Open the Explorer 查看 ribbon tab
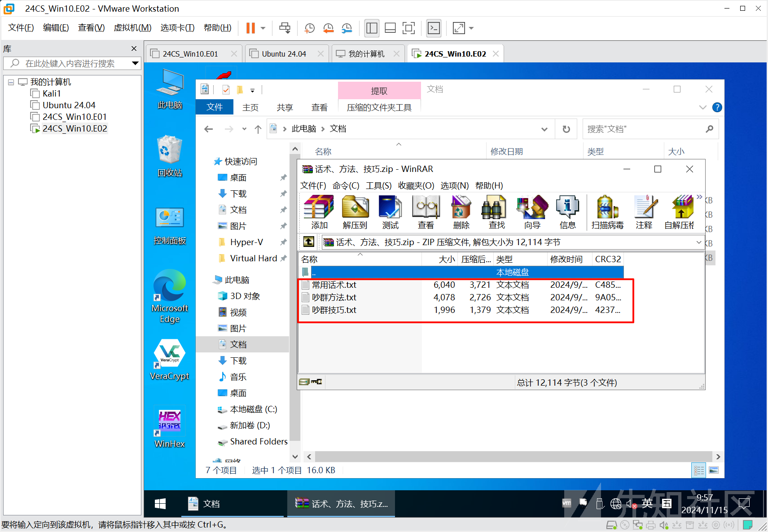The width and height of the screenshot is (768, 532). [319, 107]
